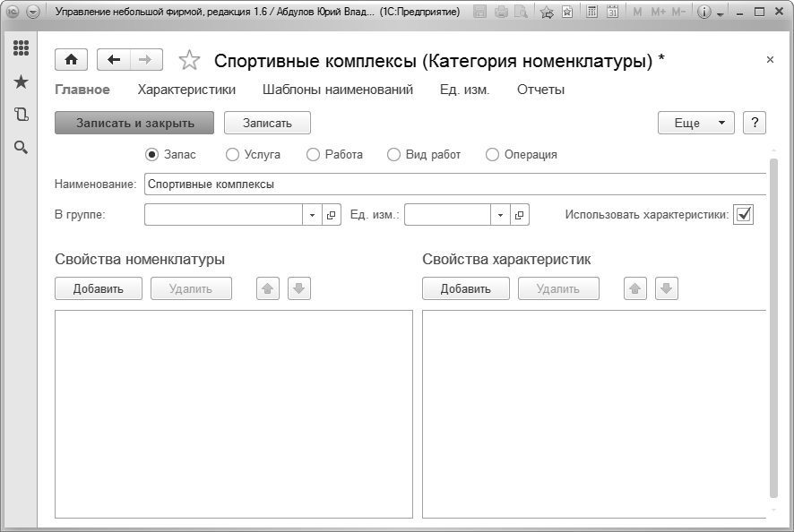Open calculator icon in title bar

click(x=591, y=11)
